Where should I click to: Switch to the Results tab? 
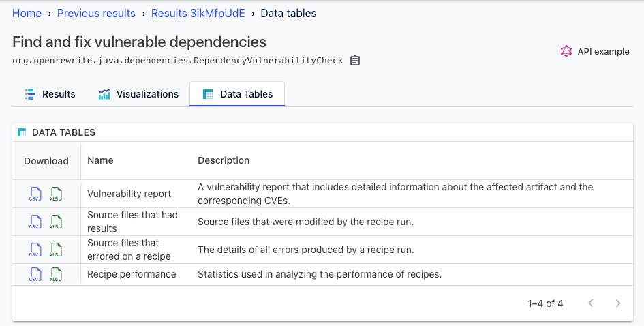pos(50,94)
